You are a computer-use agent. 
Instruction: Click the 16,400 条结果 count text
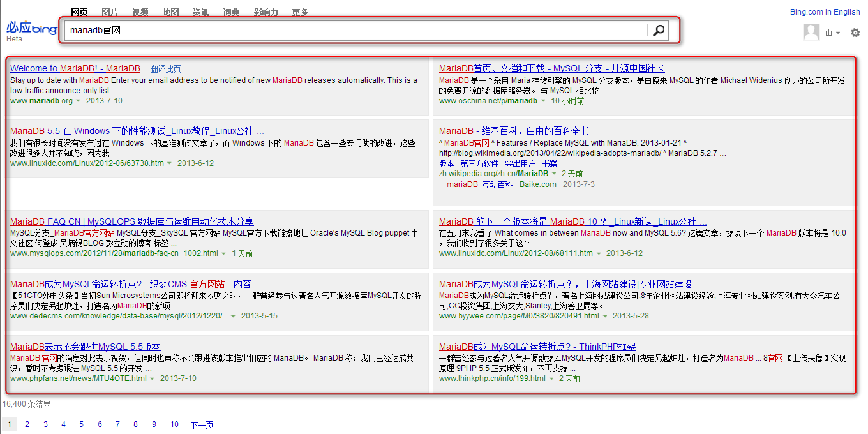27,404
